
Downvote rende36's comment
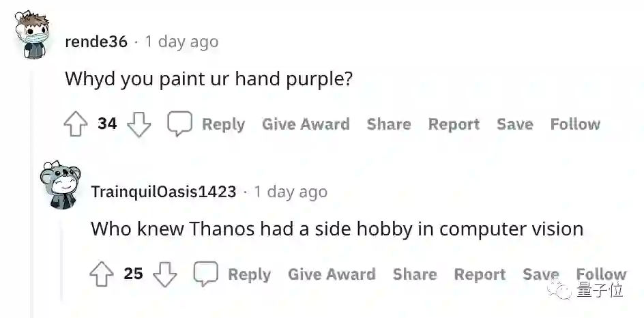139,124
